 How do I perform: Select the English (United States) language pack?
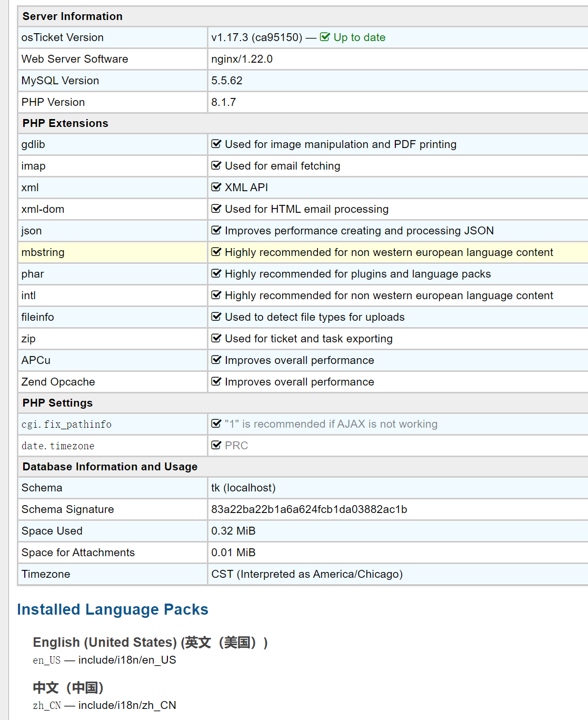(150, 643)
